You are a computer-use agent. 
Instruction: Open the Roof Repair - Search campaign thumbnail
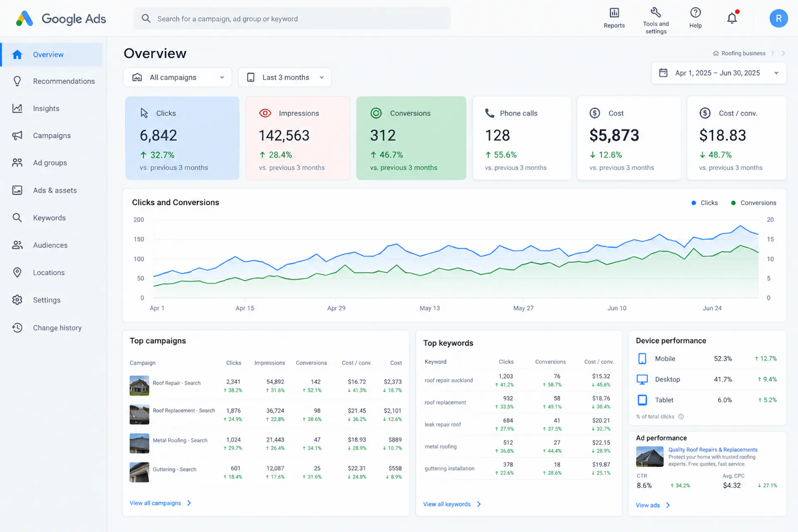139,386
